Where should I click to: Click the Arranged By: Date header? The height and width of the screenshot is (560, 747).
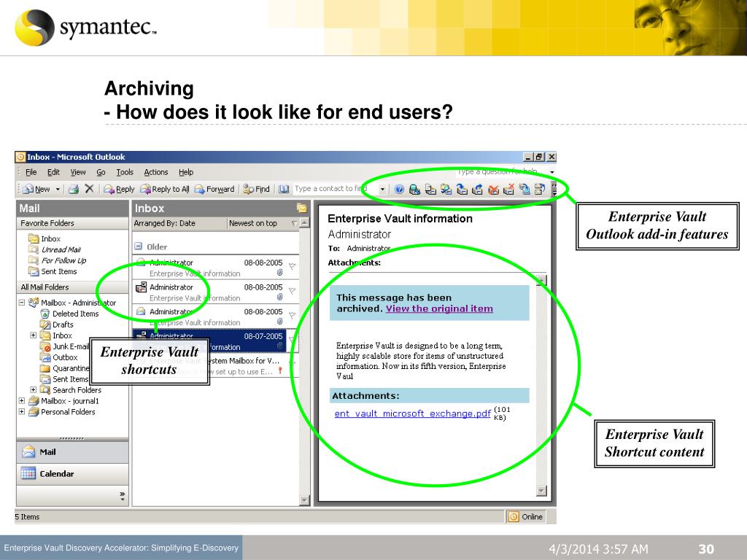click(x=179, y=223)
